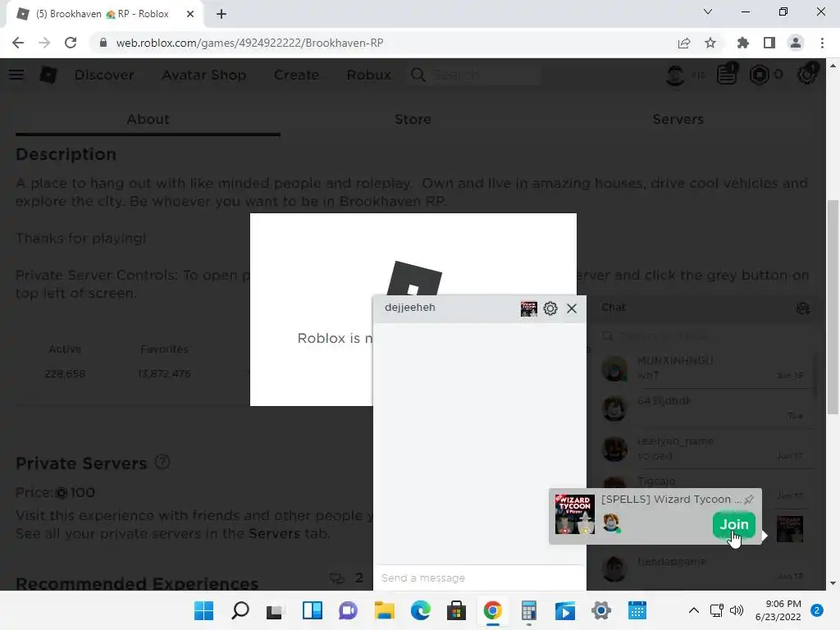Show hidden system tray icons
Viewport: 840px width, 630px height.
[694, 610]
